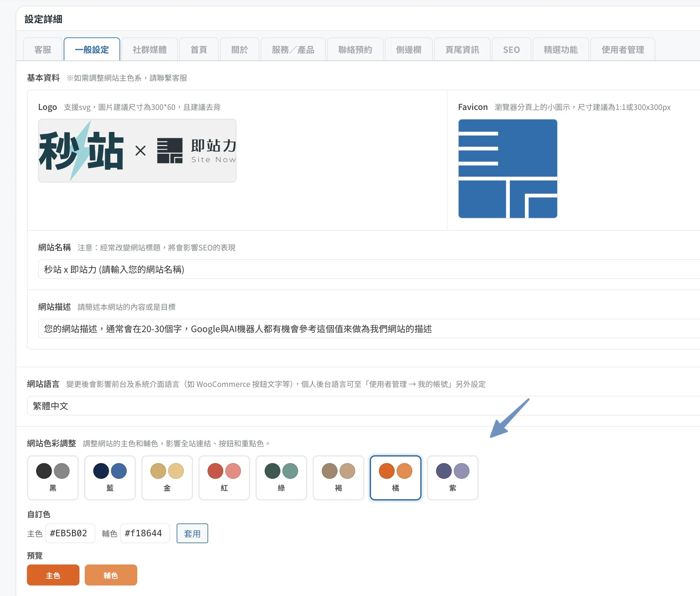Edit the 主色 hex code field
Image resolution: width=700 pixels, height=596 pixels.
coord(70,534)
